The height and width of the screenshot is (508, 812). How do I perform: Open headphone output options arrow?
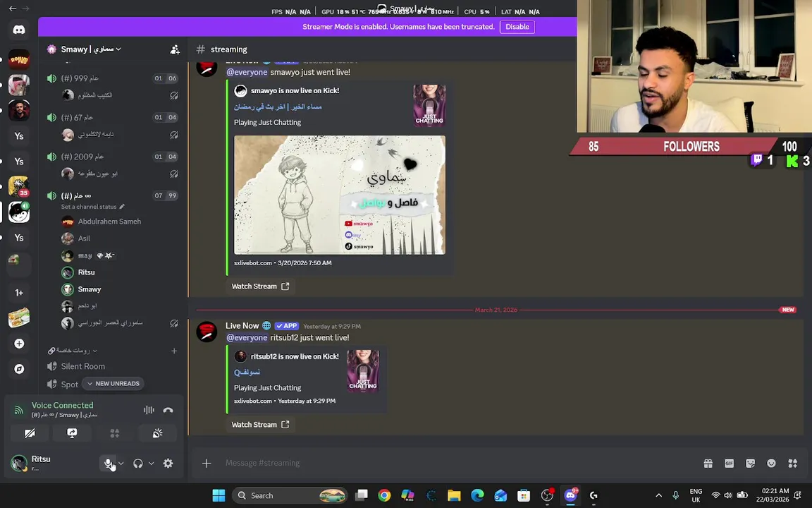152,464
